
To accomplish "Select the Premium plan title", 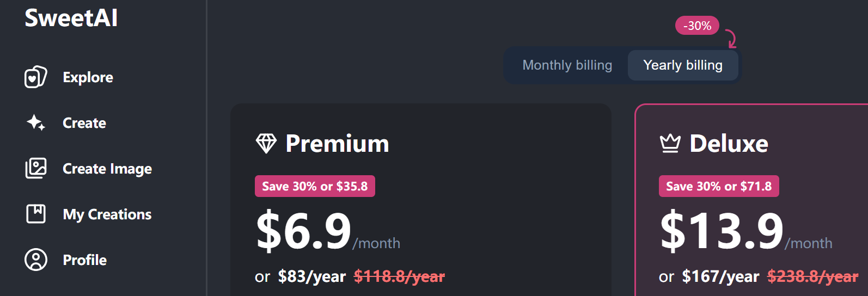I will point(337,144).
